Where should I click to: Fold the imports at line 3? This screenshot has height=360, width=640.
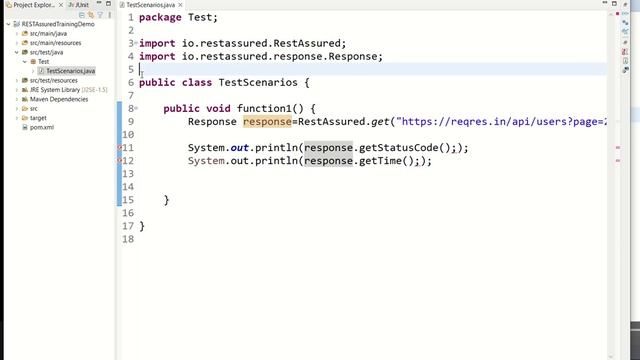pos(136,42)
